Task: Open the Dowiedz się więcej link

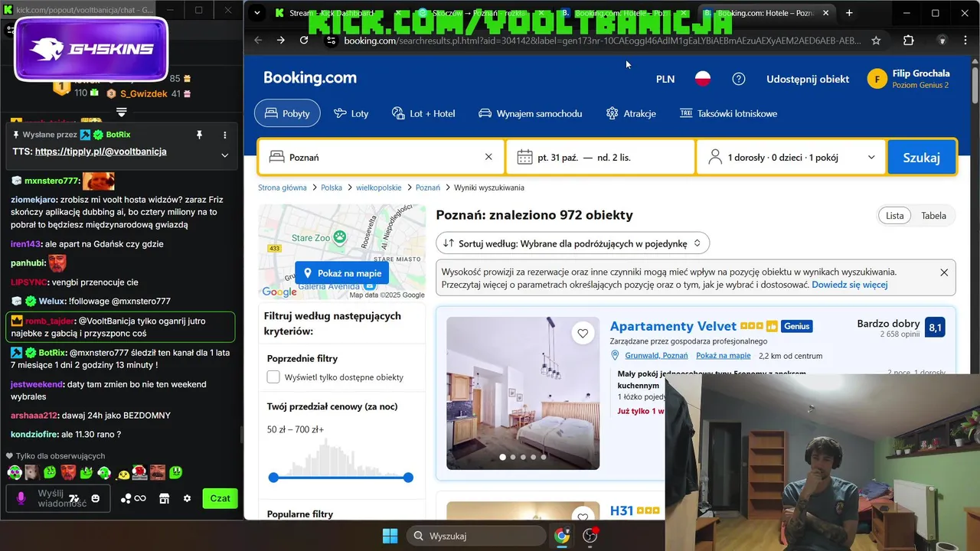Action: coord(850,285)
